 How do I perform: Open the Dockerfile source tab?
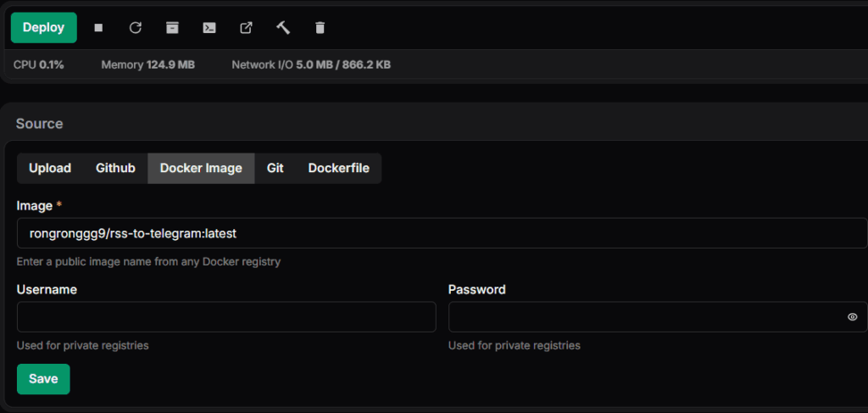[338, 168]
